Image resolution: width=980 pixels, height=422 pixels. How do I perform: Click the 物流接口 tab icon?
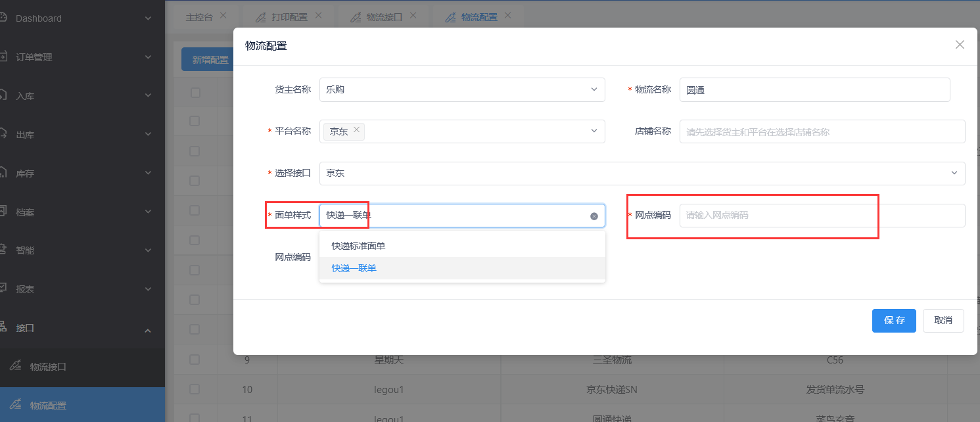click(x=356, y=17)
